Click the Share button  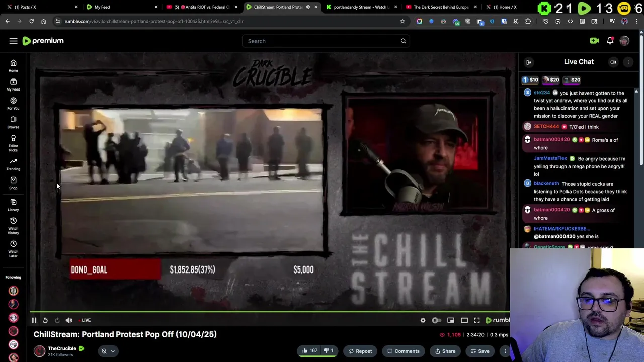click(x=445, y=351)
